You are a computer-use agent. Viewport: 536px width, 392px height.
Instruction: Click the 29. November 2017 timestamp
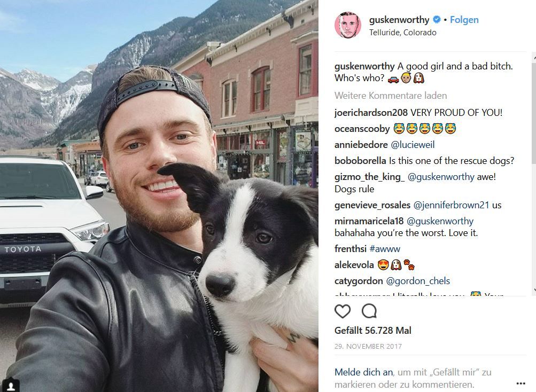(x=368, y=346)
